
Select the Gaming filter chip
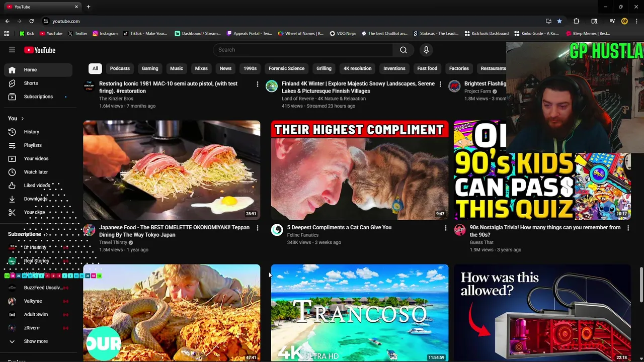150,68
